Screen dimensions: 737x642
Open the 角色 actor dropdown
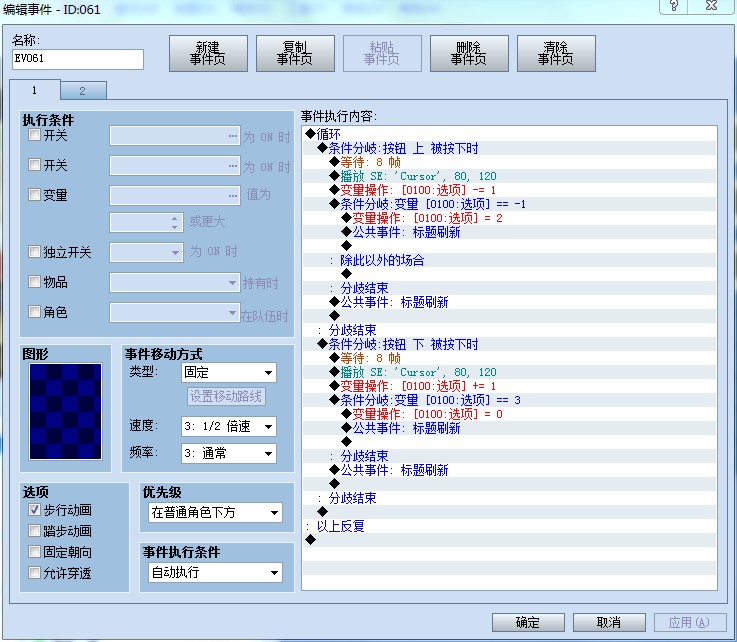(175, 313)
